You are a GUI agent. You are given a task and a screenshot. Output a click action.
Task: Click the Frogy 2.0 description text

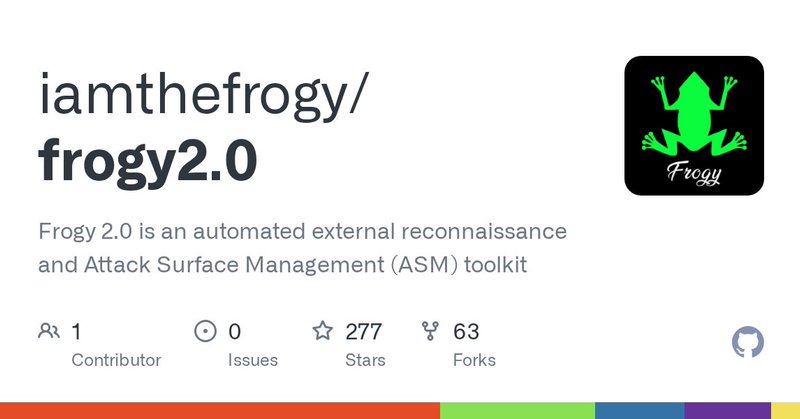point(302,249)
